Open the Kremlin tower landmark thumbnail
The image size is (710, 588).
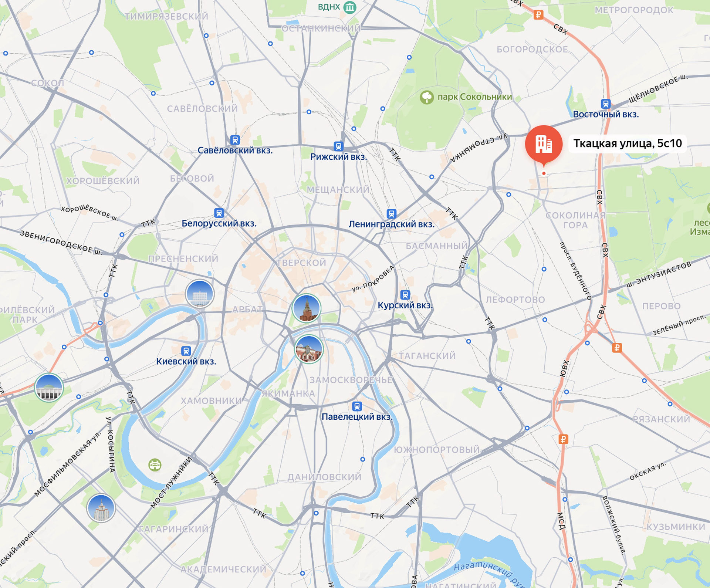[x=306, y=308]
